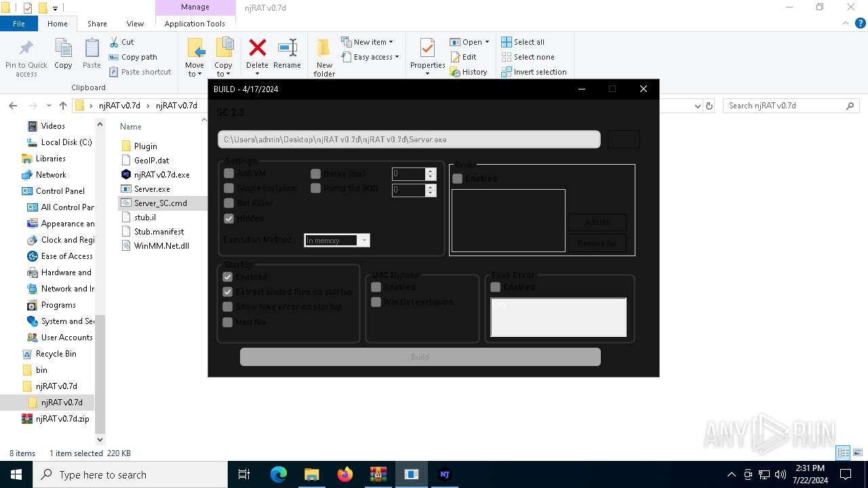Screen dimensions: 868x488
Task: Open Firefox from the taskbar
Action: pos(345,474)
